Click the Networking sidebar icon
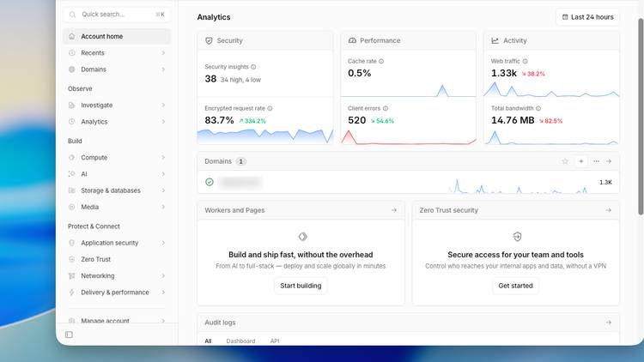This screenshot has height=362, width=644. coord(72,276)
